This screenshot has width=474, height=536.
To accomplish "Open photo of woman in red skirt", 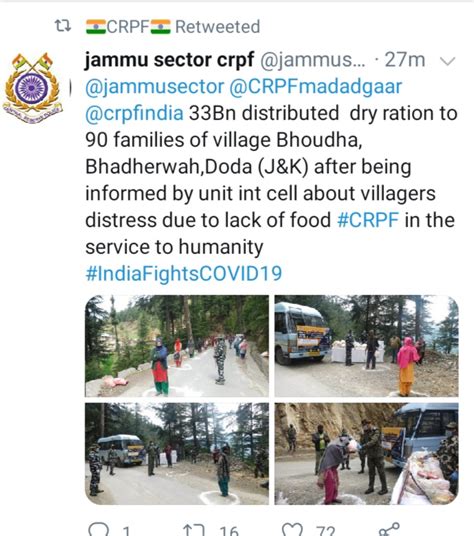I will (x=177, y=346).
